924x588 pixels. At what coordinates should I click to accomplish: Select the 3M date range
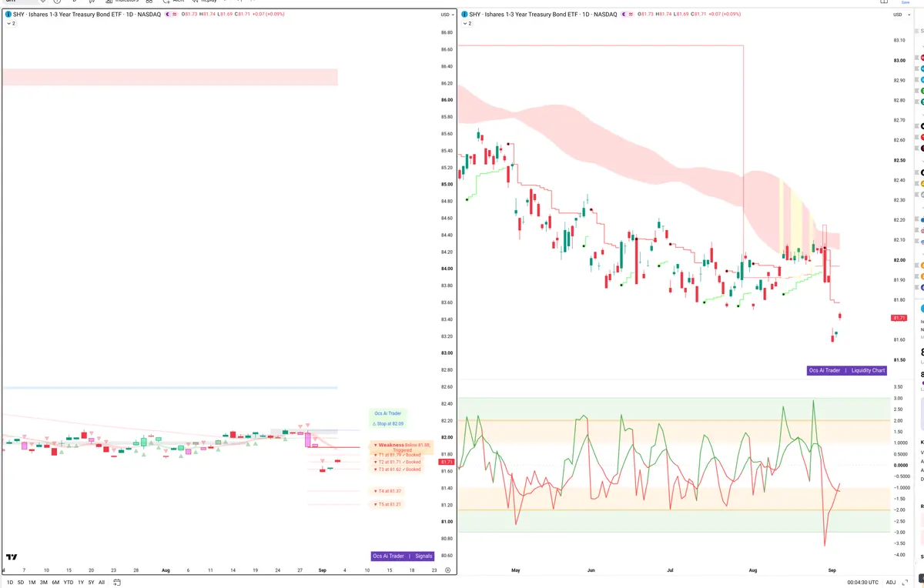pos(44,583)
